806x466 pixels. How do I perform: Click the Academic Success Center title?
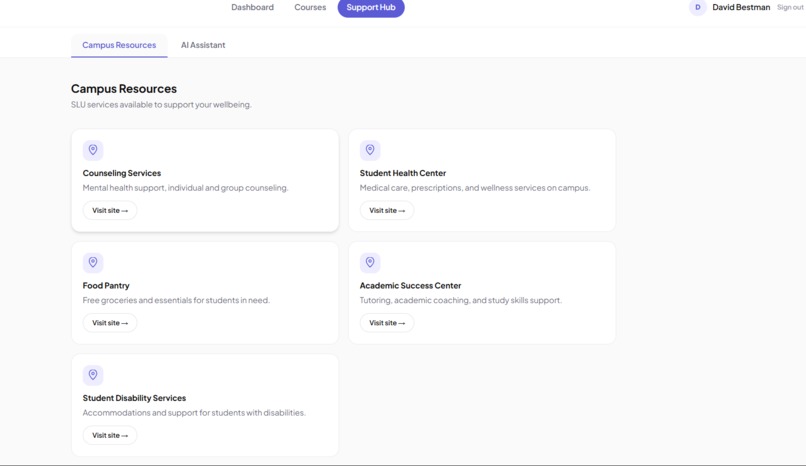click(411, 286)
